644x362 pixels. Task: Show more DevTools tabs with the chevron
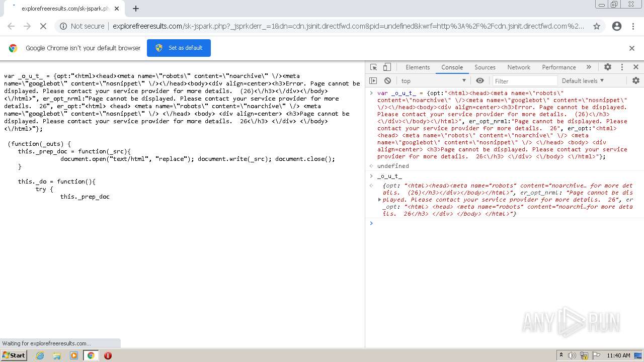pos(589,67)
